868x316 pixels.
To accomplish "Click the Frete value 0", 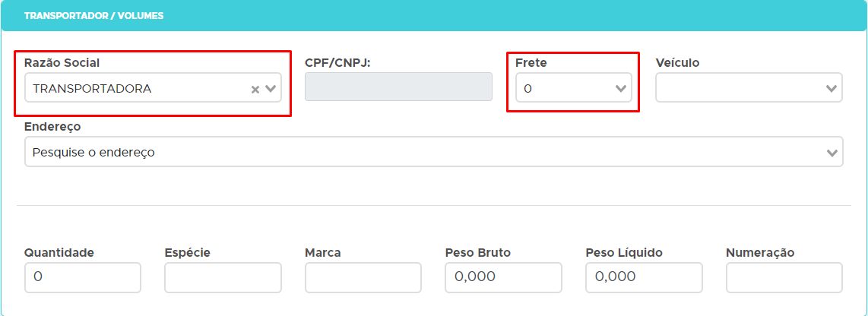I will pos(528,89).
